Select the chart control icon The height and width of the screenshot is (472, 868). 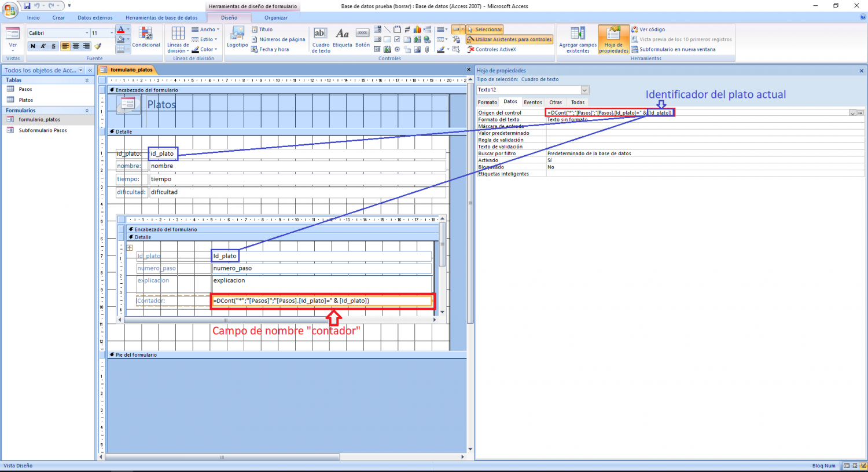point(417,29)
